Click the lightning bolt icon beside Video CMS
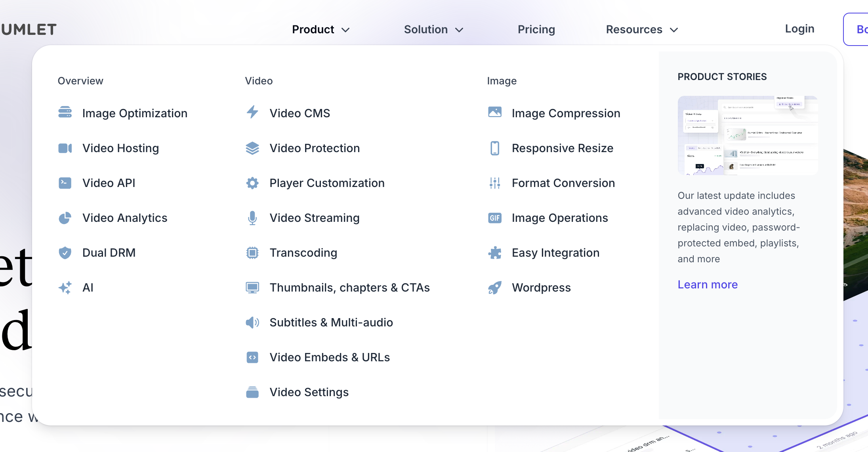This screenshot has height=452, width=868. coord(252,113)
